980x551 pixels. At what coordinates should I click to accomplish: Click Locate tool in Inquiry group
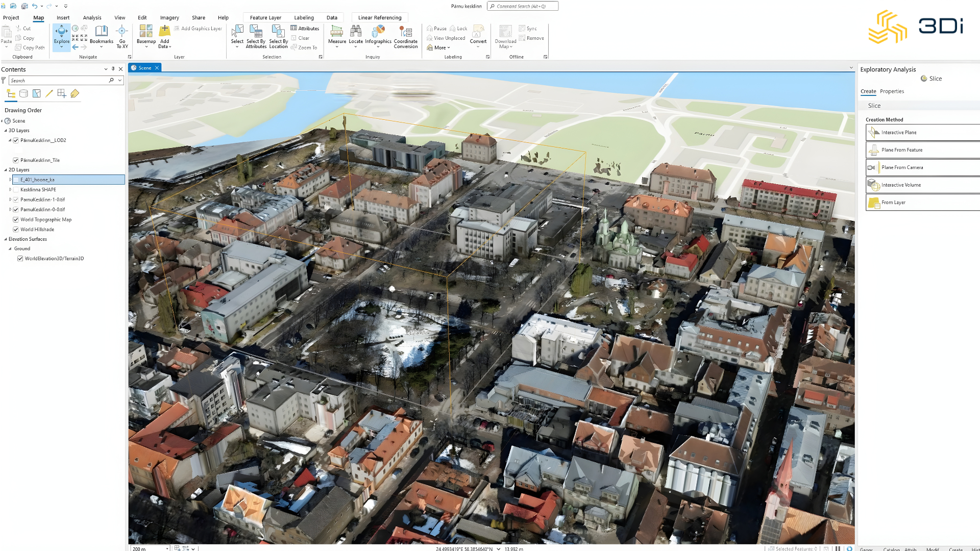[356, 32]
